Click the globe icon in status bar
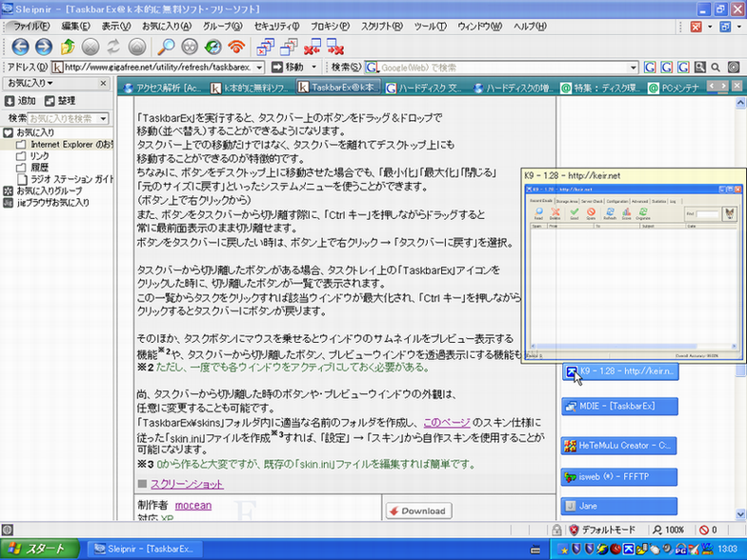 click(x=8, y=530)
